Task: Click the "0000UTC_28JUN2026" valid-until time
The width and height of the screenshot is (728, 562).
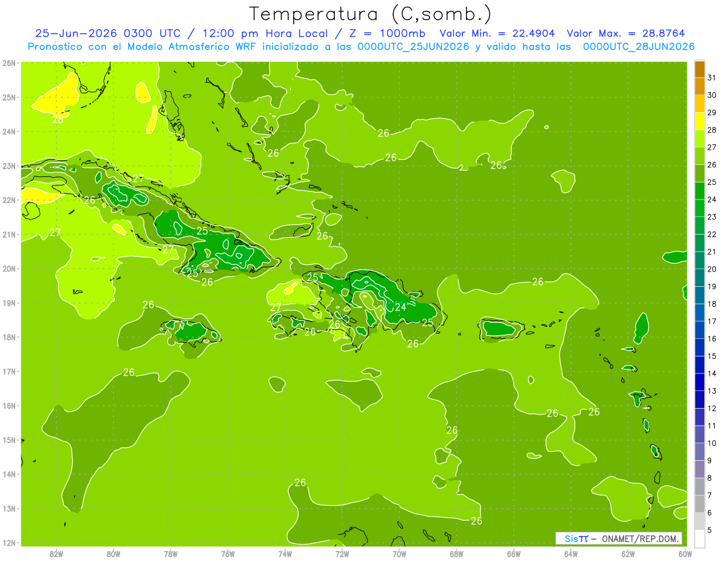Action: pos(638,47)
